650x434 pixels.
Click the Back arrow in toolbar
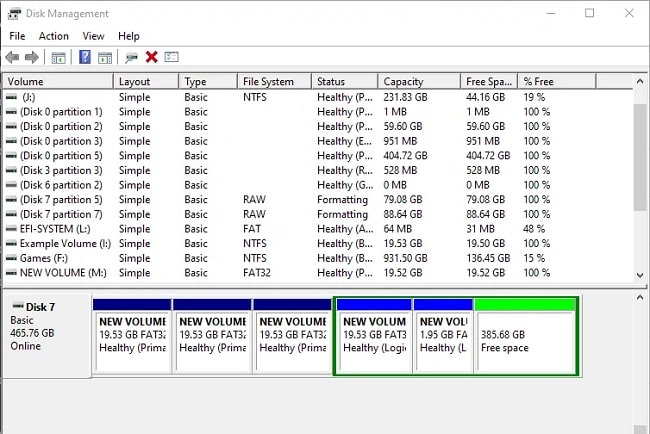click(12, 58)
